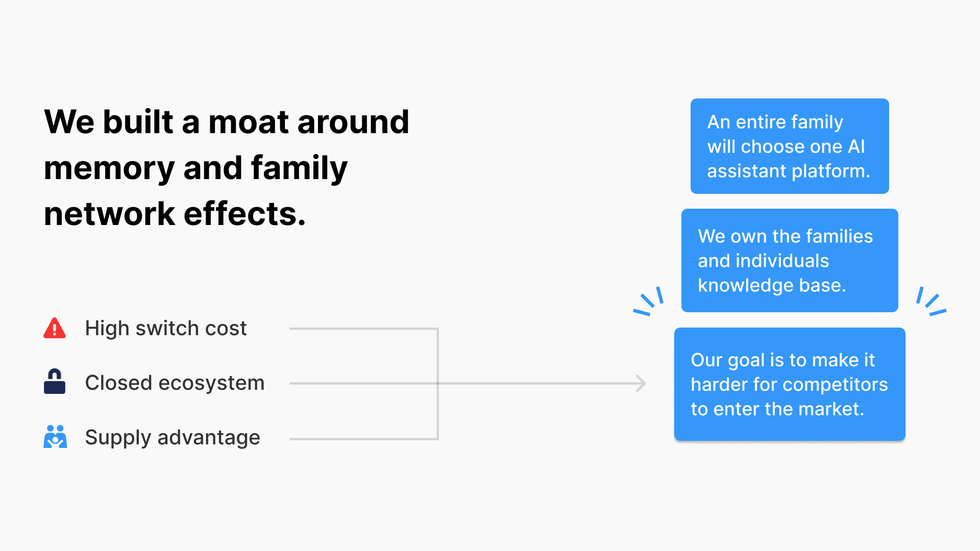The width and height of the screenshot is (980, 551).
Task: Click text 'knowledge base.'
Action: point(772,286)
